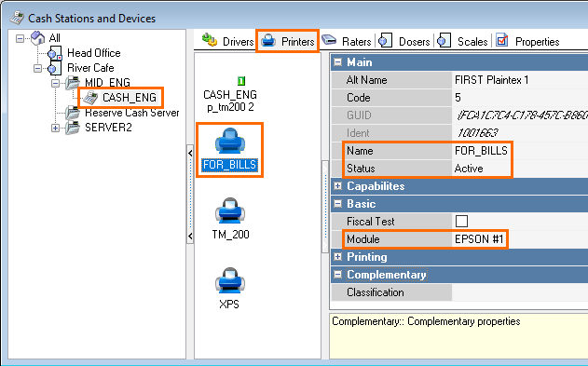Toggle the Fiscal Test checkbox
588x366 pixels.
pyautogui.click(x=461, y=221)
